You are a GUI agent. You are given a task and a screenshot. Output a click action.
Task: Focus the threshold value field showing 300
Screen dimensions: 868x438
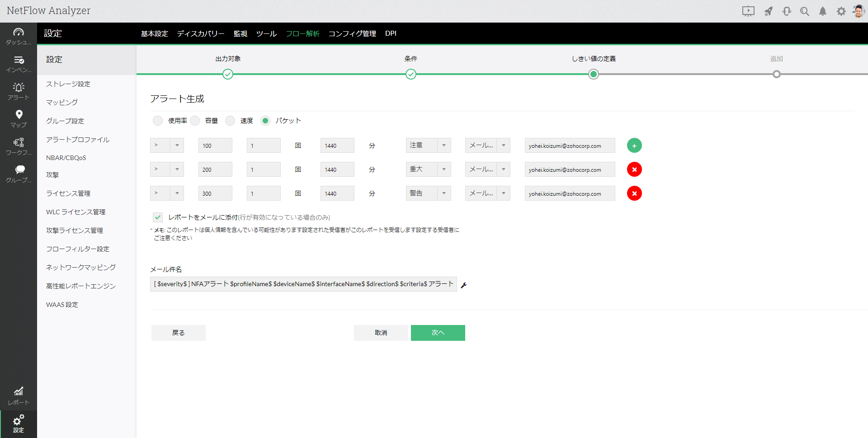coord(215,193)
